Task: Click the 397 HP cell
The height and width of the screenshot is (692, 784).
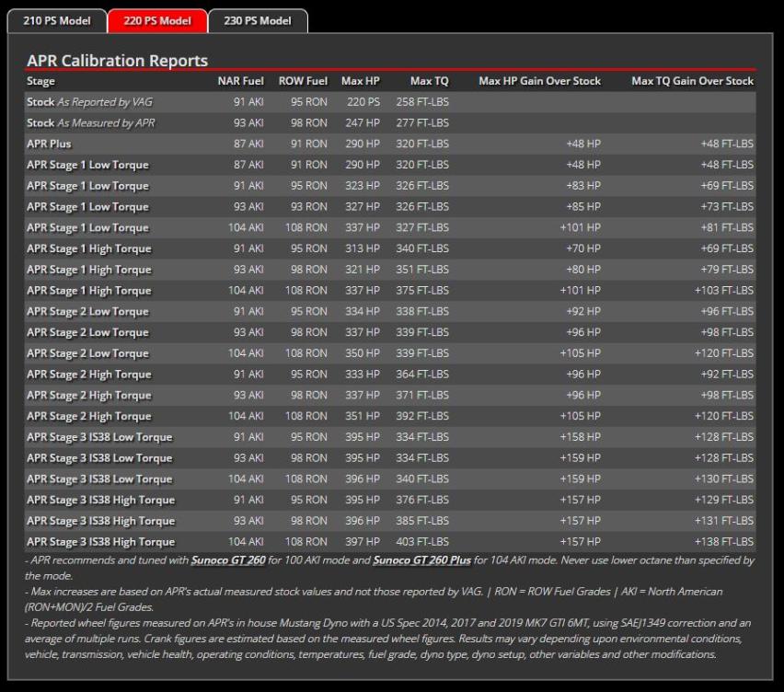Action: click(x=363, y=542)
